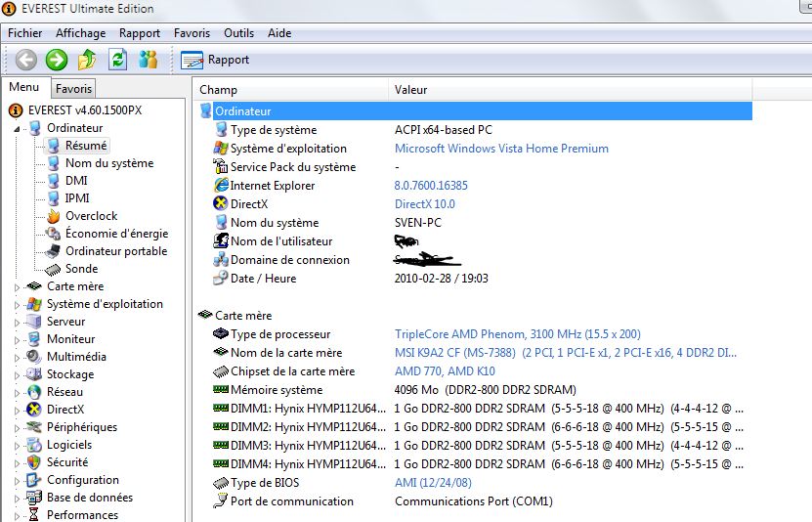Viewport: 812px width, 522px height.
Task: Expand the Multimédia tree node
Action: tap(17, 358)
